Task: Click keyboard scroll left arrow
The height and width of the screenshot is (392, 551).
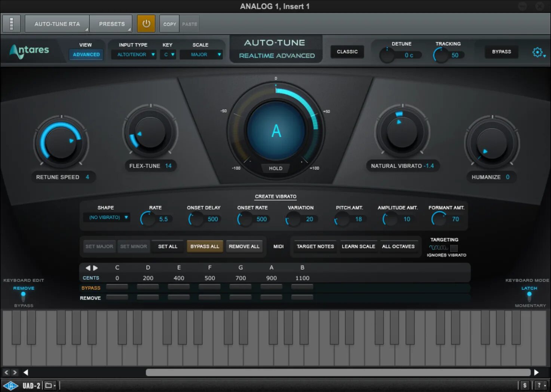Action: [26, 372]
